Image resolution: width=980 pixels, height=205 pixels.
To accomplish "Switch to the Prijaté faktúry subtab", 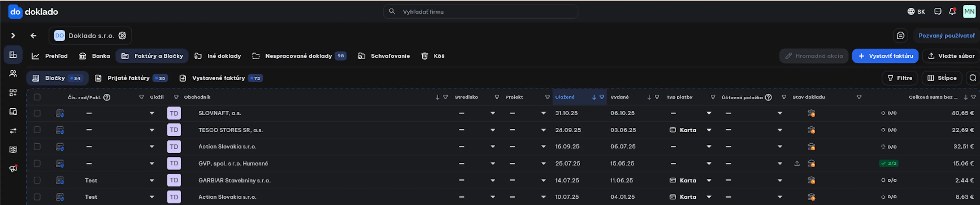I will [x=131, y=78].
